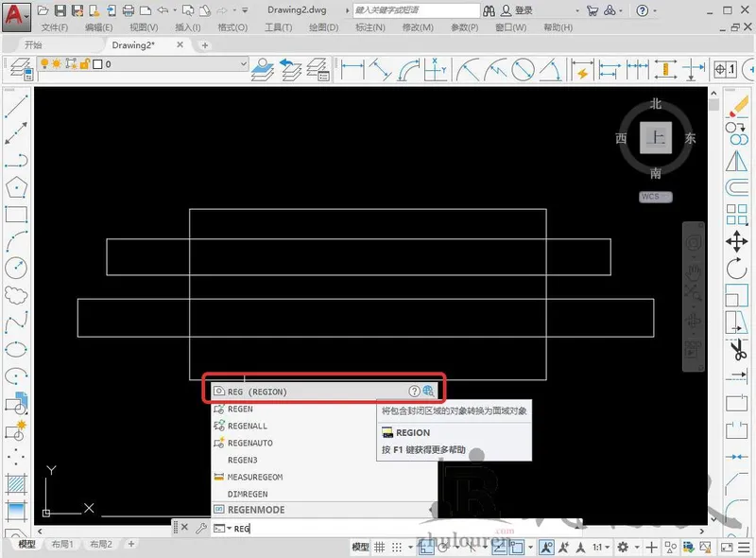
Task: Select the Polygon draw tool
Action: coord(16,187)
